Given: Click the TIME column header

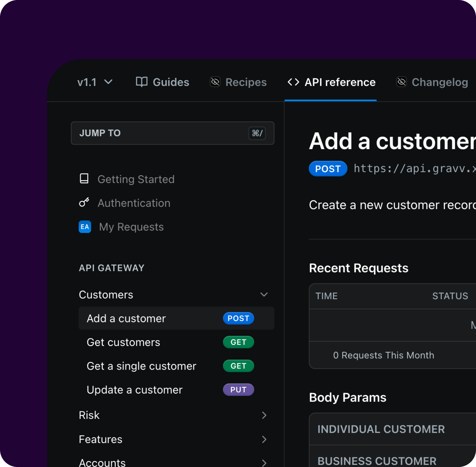Looking at the screenshot, I should pos(327,296).
